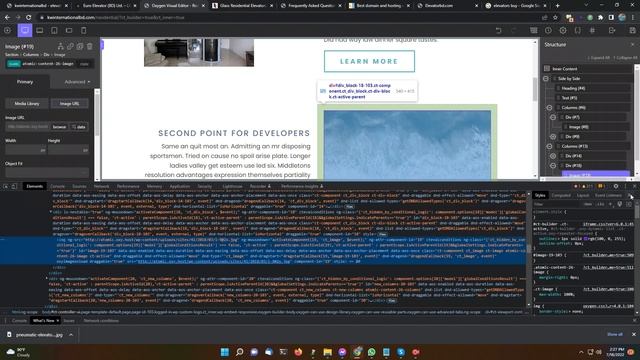The height and width of the screenshot is (360, 640).
Task: Toggle the Div (#14) node expander
Action: tap(553, 156)
